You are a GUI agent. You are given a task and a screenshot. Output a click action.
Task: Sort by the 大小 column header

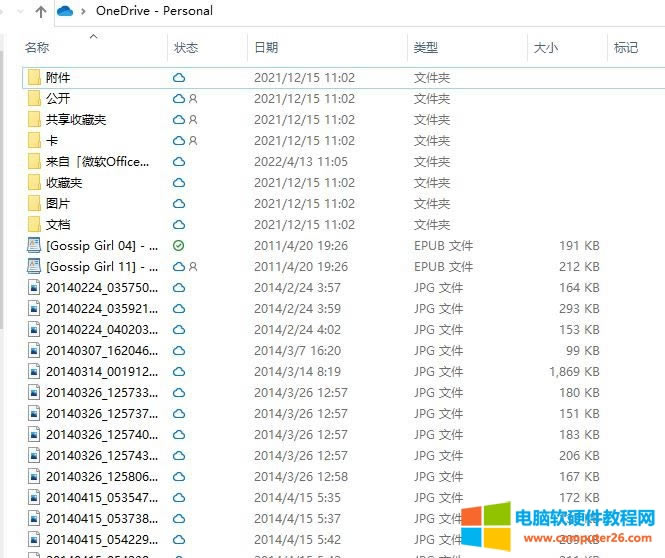(546, 47)
